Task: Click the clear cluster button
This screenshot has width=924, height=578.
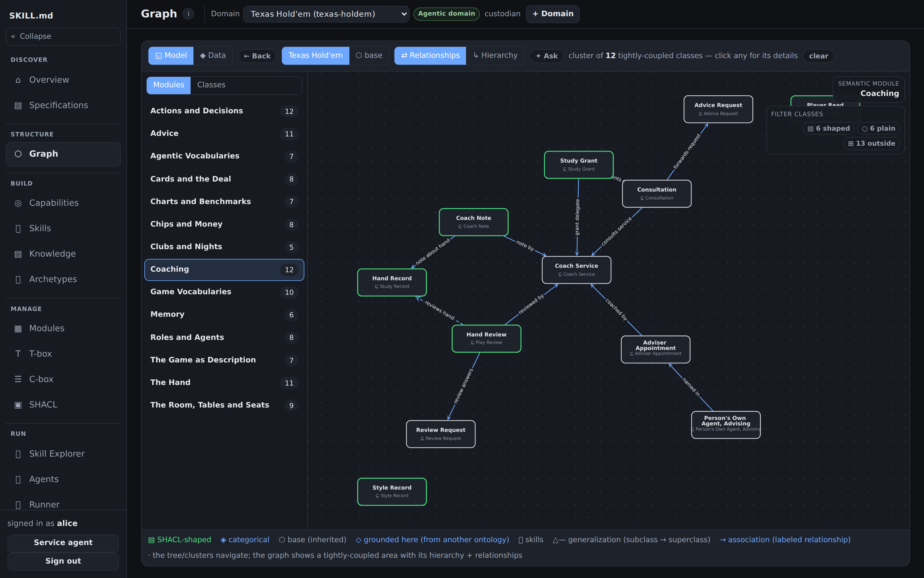Action: pos(818,56)
